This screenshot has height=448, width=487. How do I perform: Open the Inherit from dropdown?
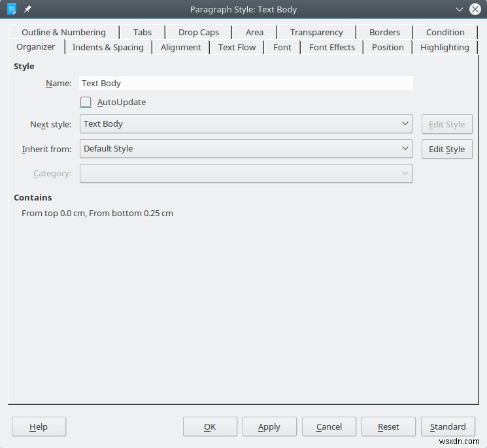coord(246,149)
